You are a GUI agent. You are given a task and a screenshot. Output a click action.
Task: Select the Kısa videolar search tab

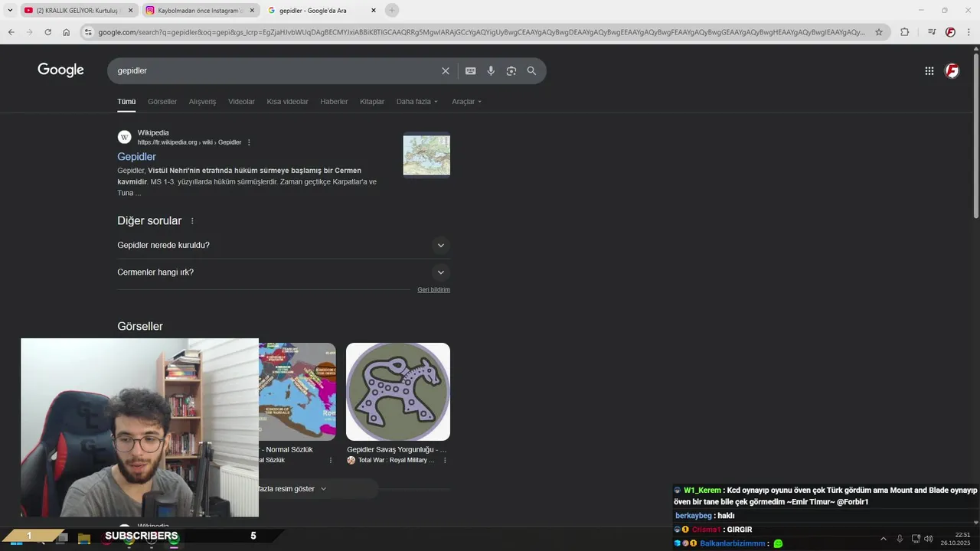click(287, 102)
